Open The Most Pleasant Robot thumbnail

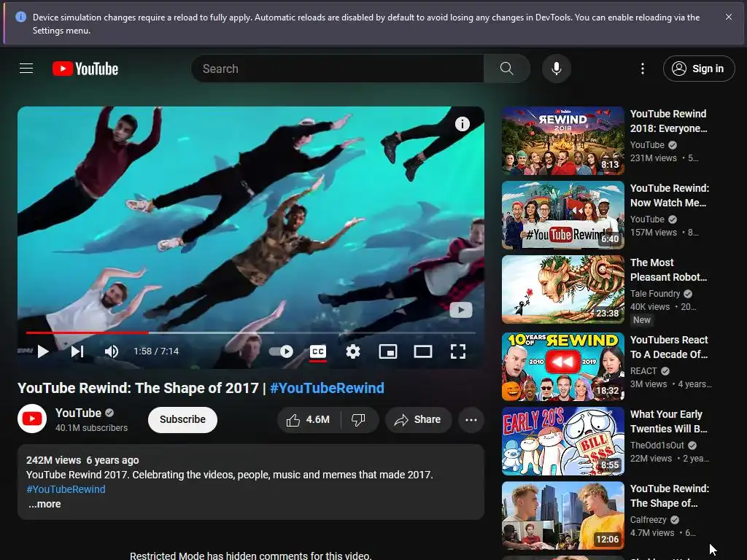[562, 289]
